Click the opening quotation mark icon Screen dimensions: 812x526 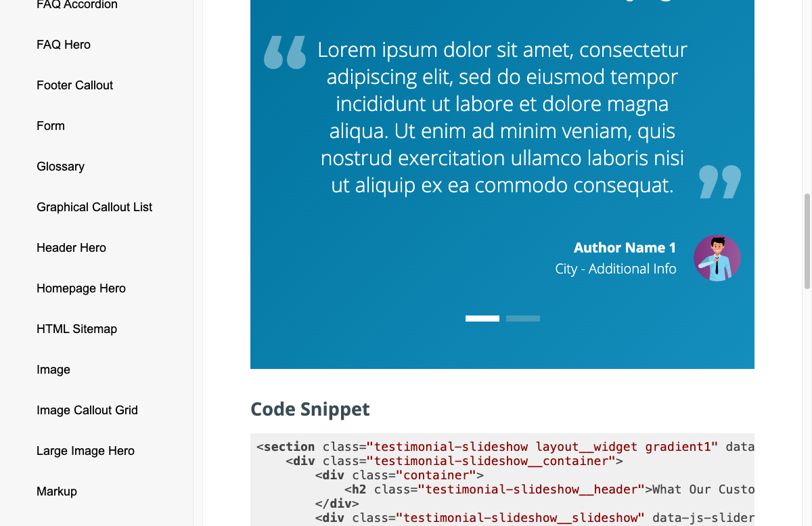click(284, 53)
